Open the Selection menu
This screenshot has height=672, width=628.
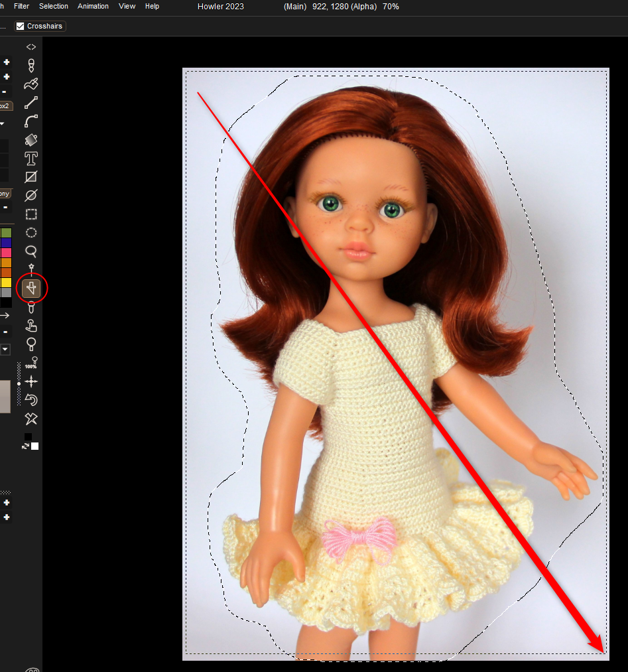[x=54, y=6]
